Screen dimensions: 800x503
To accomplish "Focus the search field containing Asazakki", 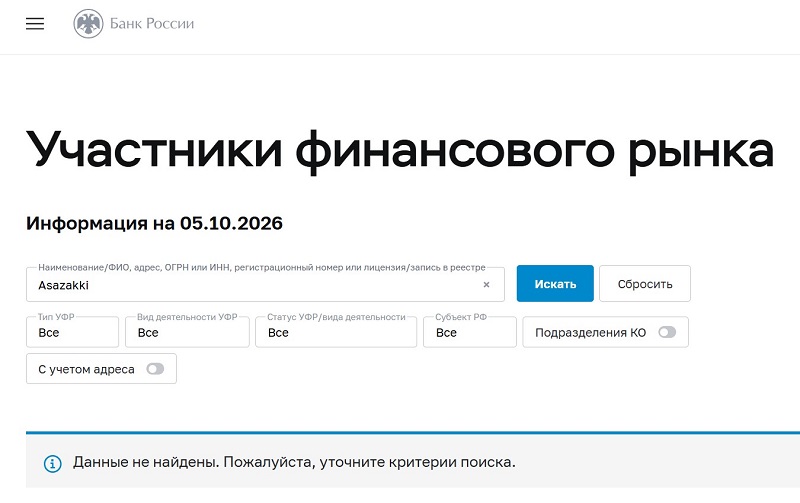I will click(x=265, y=284).
